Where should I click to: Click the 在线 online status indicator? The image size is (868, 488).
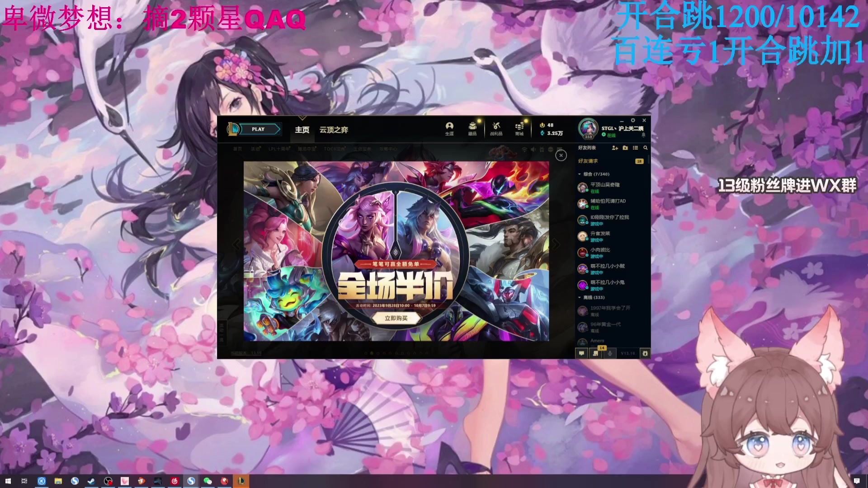point(609,135)
